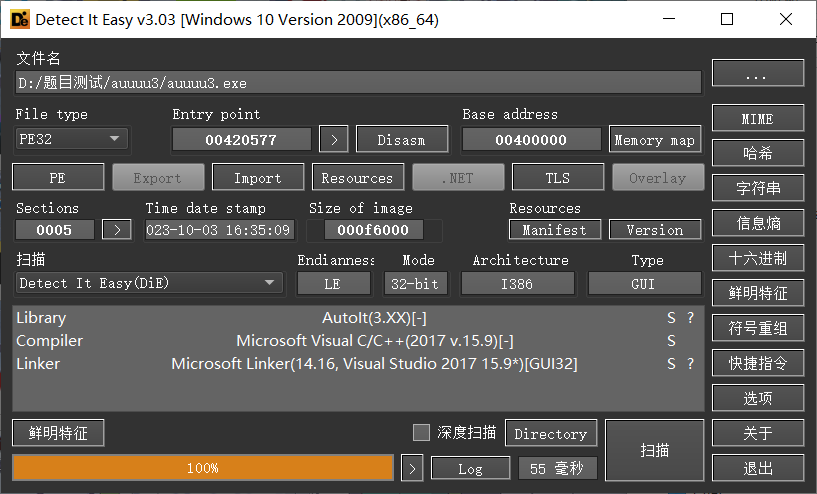Click the question mark in the Library row
The image size is (817, 494).
(x=690, y=318)
